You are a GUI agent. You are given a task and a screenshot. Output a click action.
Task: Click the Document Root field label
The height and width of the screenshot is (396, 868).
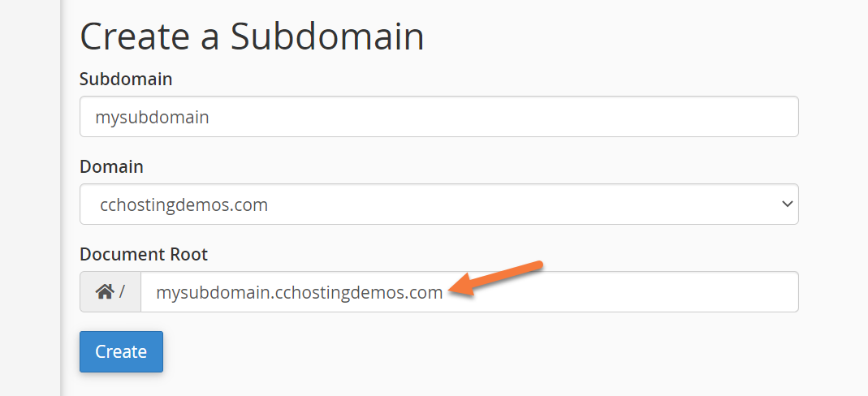pos(144,255)
